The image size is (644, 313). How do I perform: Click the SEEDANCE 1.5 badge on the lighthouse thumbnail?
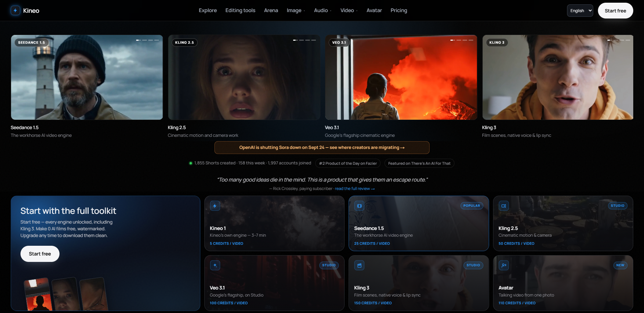click(x=32, y=43)
